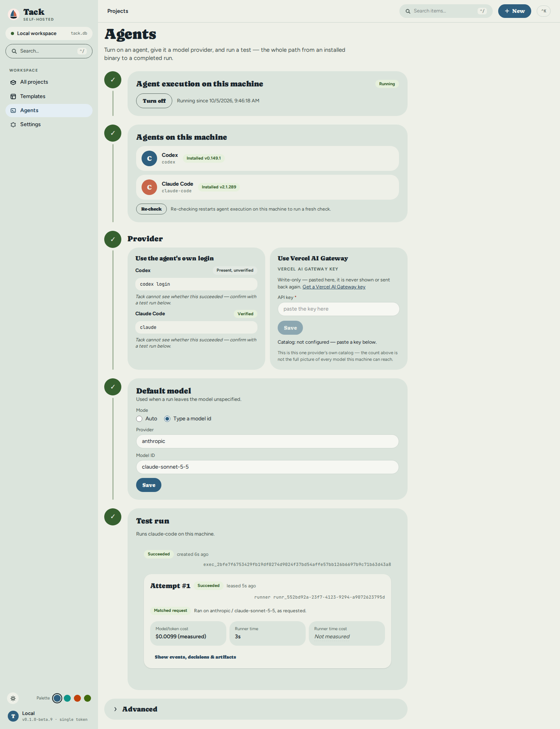Click the Default model step checkmark circle
560x729 pixels.
pyautogui.click(x=113, y=387)
